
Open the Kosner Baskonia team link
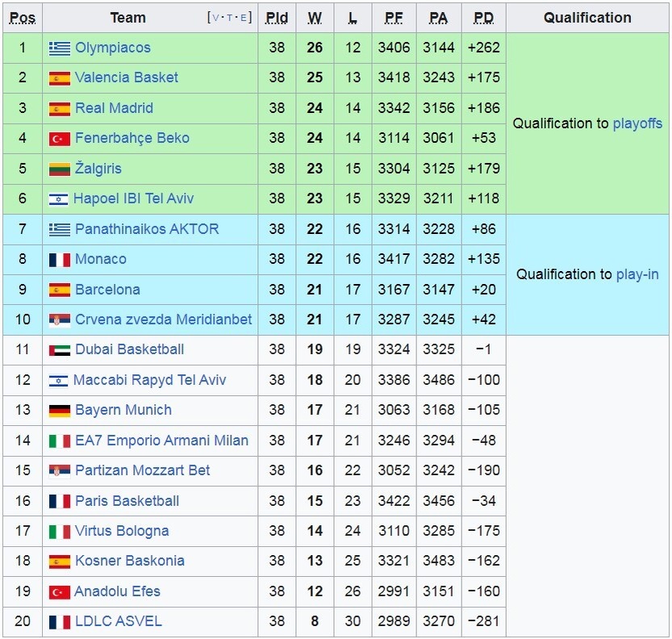pos(130,561)
